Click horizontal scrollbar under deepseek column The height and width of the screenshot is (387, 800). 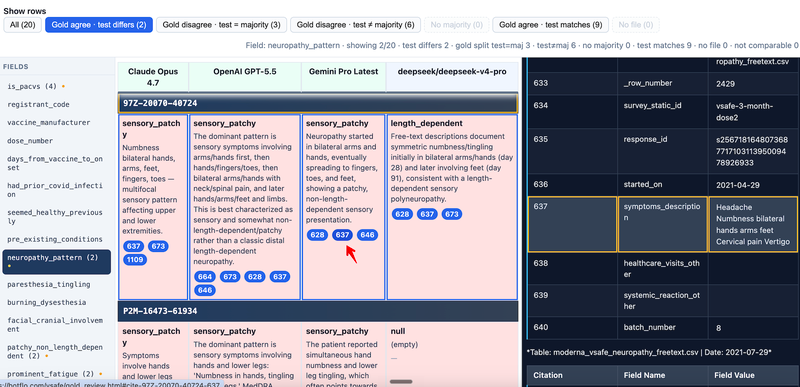coord(401,381)
